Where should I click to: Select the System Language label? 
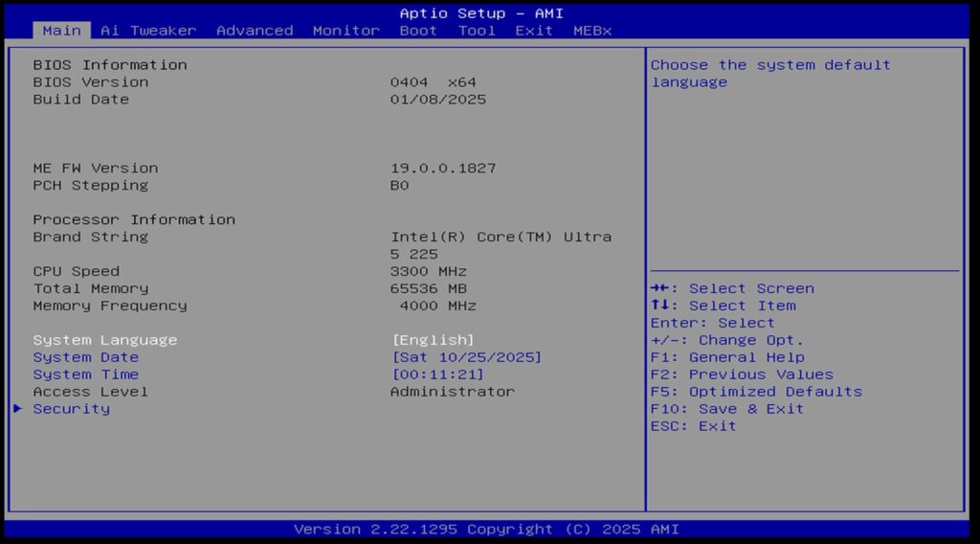[x=105, y=340]
